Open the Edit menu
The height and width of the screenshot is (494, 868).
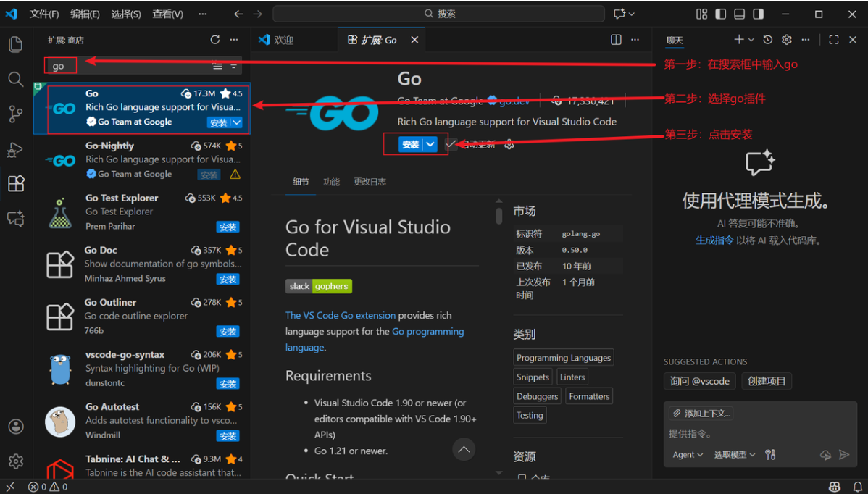click(85, 14)
